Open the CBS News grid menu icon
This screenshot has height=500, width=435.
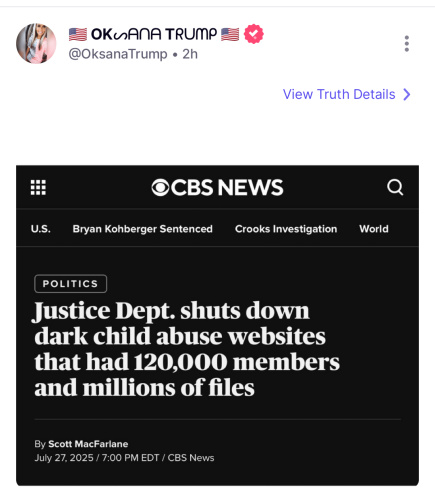tap(38, 187)
